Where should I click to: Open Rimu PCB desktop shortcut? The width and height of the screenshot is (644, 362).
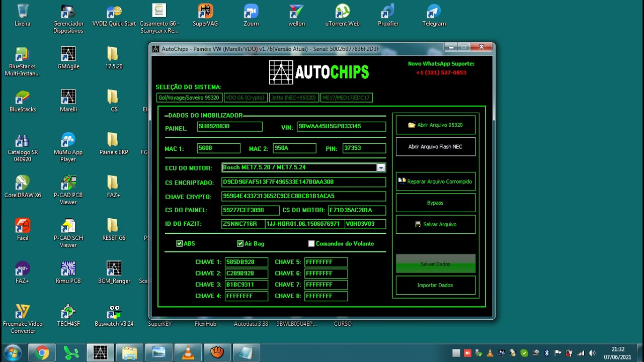68,273
